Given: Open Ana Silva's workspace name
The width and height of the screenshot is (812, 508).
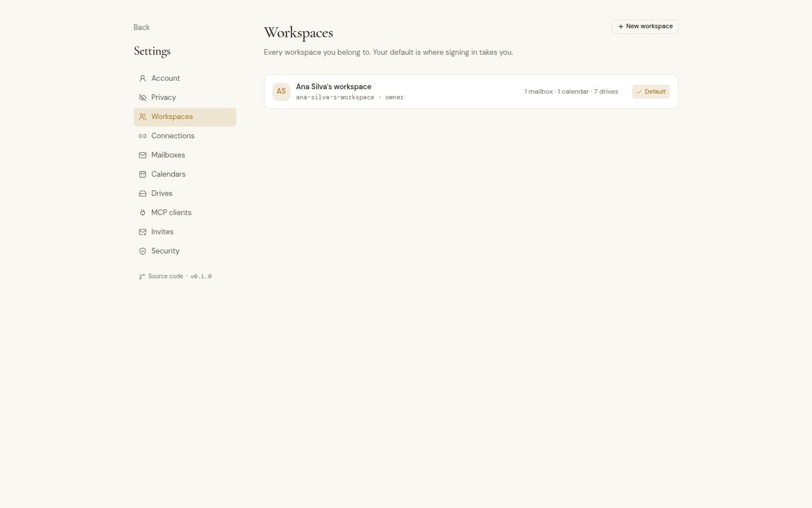Looking at the screenshot, I should click(x=334, y=87).
